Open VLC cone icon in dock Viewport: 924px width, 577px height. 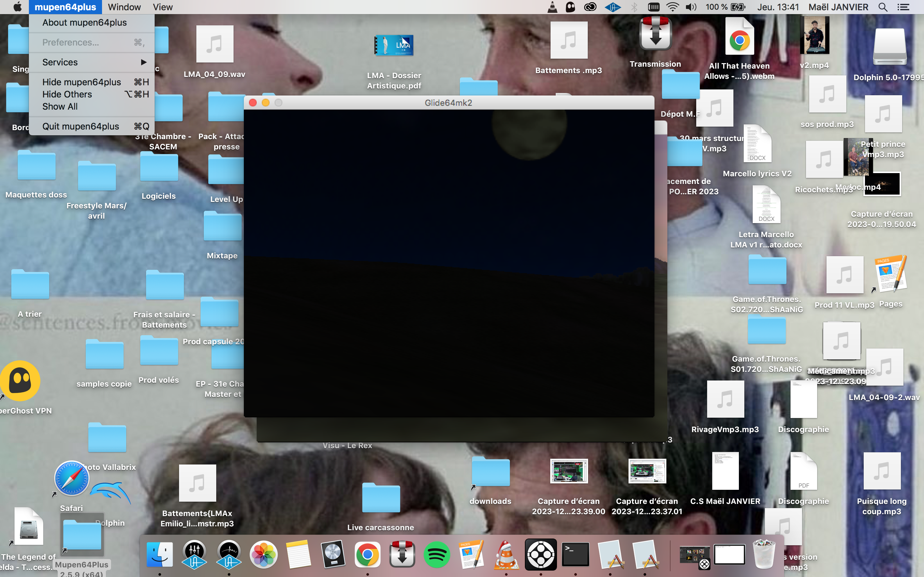(x=506, y=555)
